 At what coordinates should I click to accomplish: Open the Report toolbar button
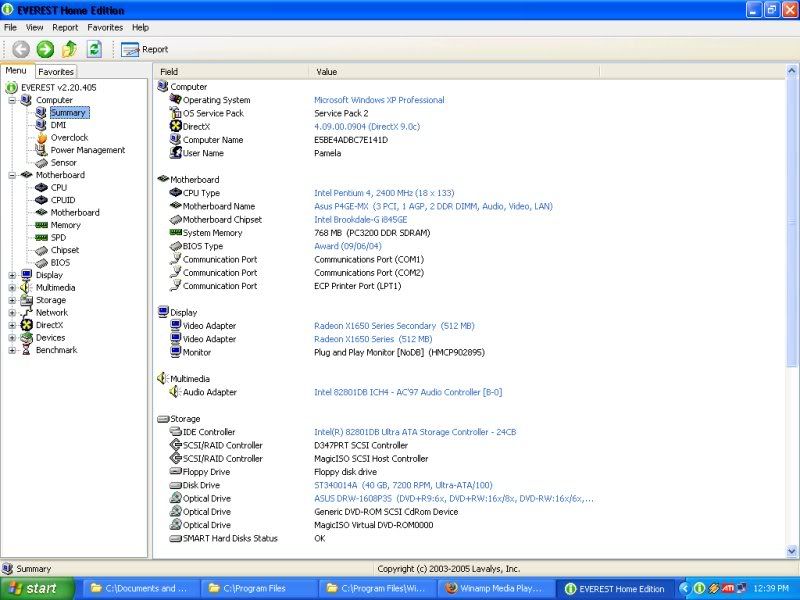pos(144,49)
